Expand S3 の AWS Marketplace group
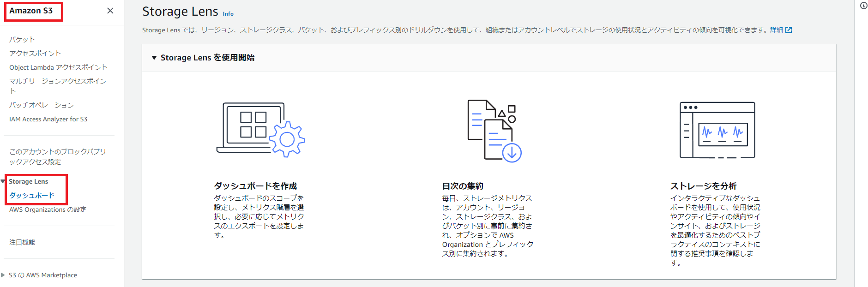This screenshot has width=868, height=287. click(x=3, y=275)
